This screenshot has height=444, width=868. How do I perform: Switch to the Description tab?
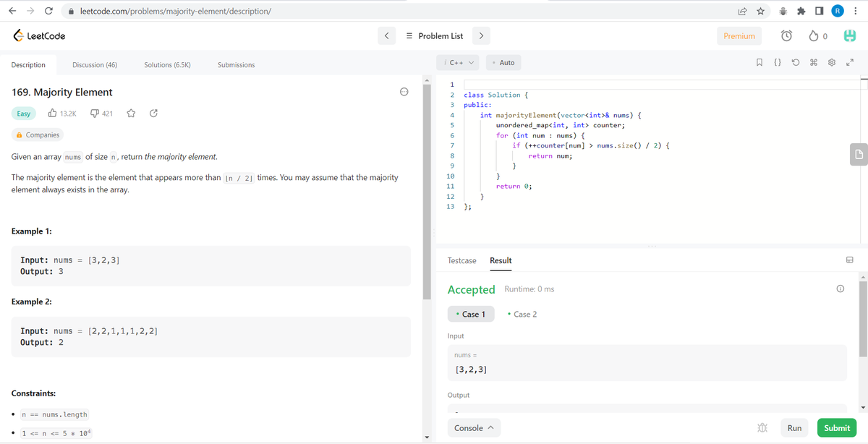click(28, 65)
